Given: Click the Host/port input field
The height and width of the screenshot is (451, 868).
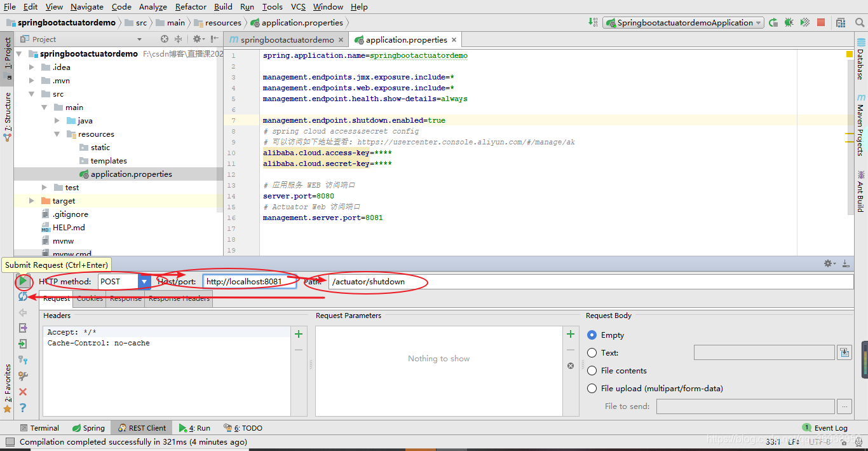Looking at the screenshot, I should 250,281.
